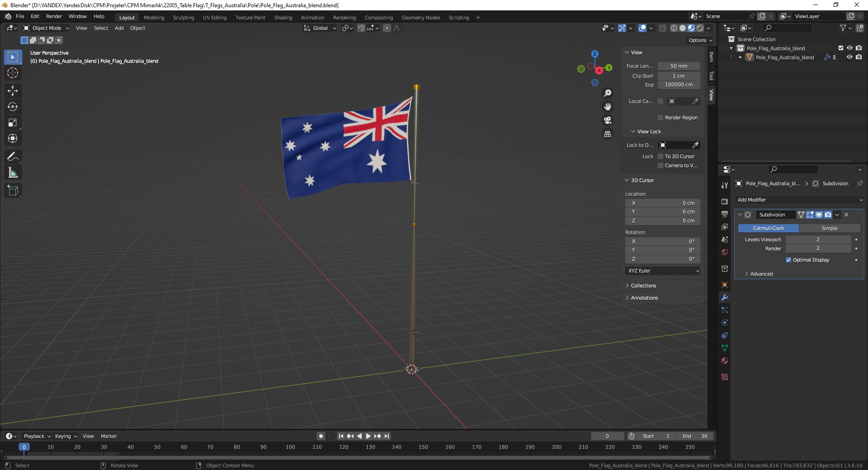Open the Playback dropdown in the timeline
The height and width of the screenshot is (470, 868).
point(37,436)
